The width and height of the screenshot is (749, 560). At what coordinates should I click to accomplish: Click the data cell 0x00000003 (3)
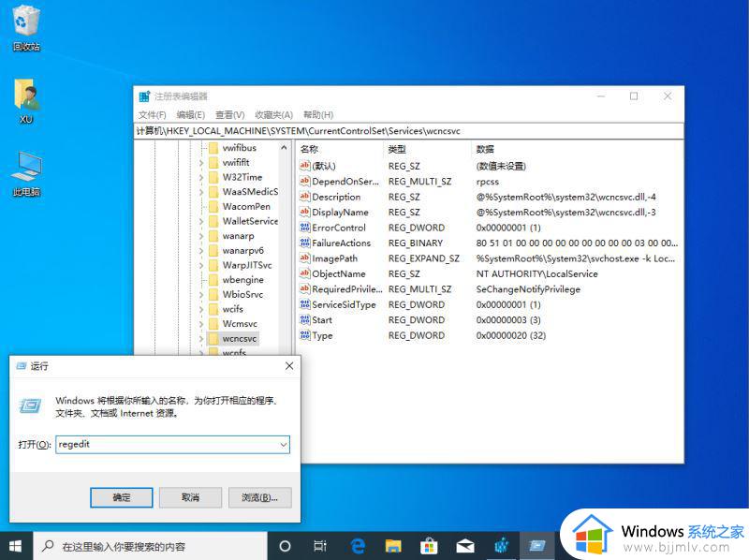point(508,319)
